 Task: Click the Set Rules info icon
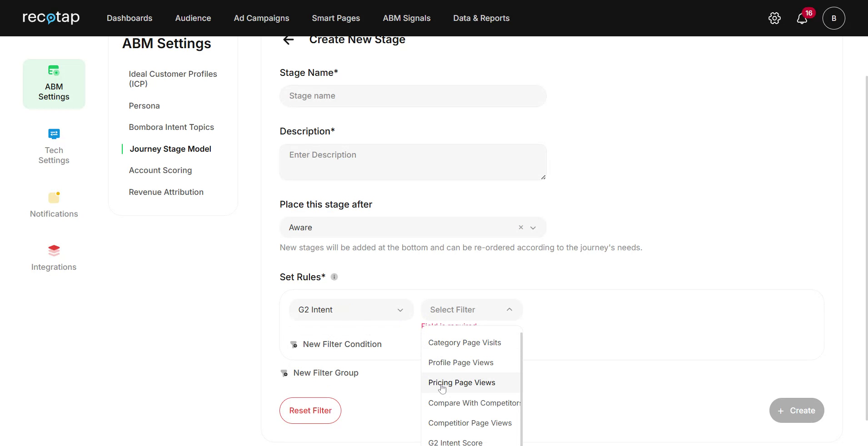tap(334, 277)
